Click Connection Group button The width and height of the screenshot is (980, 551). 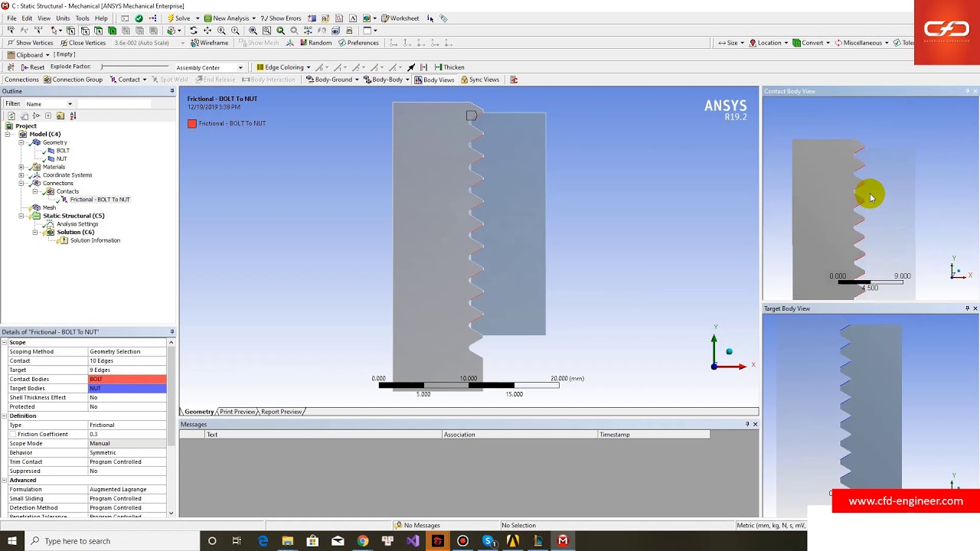pyautogui.click(x=73, y=80)
